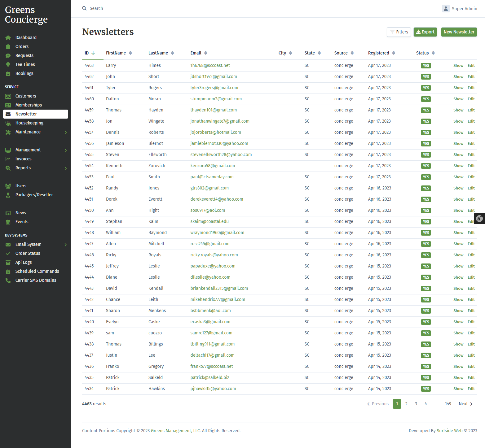Create a New Newsletter
This screenshot has width=485, height=448.
[x=459, y=32]
